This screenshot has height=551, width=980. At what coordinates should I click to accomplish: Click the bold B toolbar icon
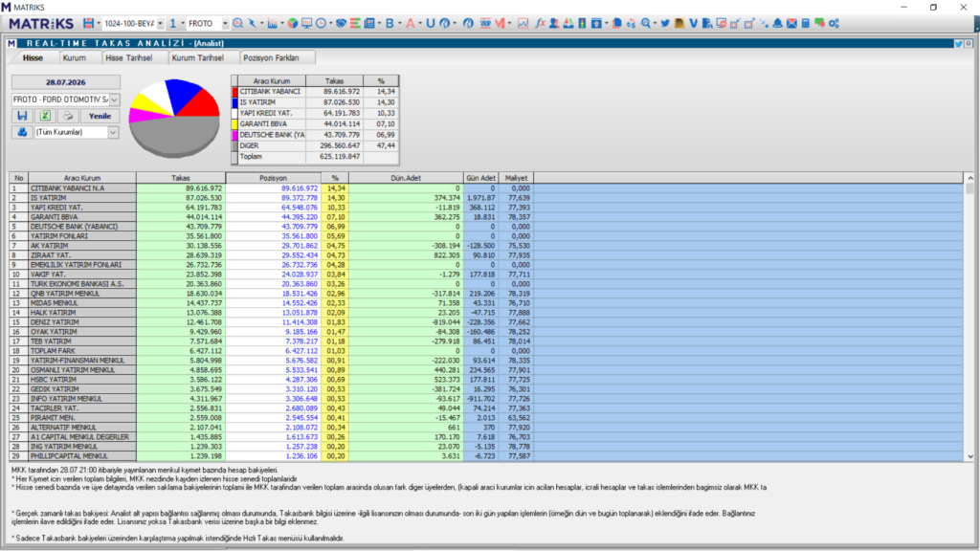[390, 23]
